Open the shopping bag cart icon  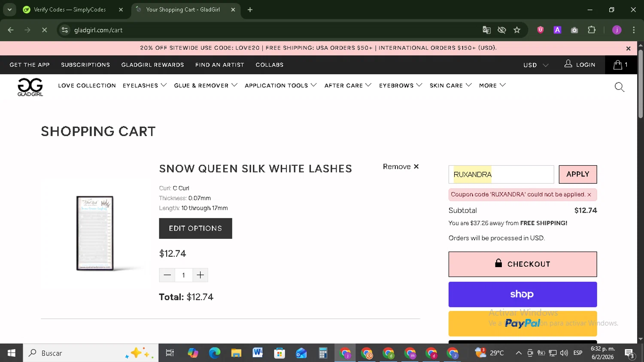[620, 65]
